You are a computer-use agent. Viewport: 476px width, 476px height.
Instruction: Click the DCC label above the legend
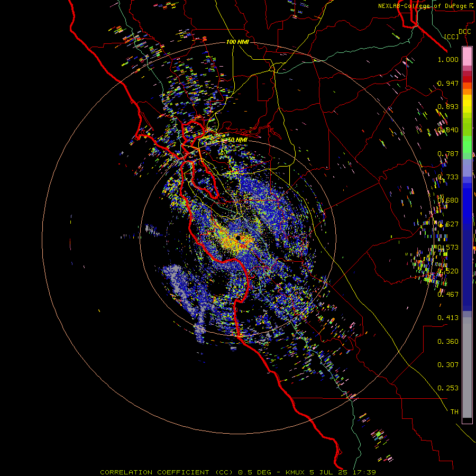464,32
